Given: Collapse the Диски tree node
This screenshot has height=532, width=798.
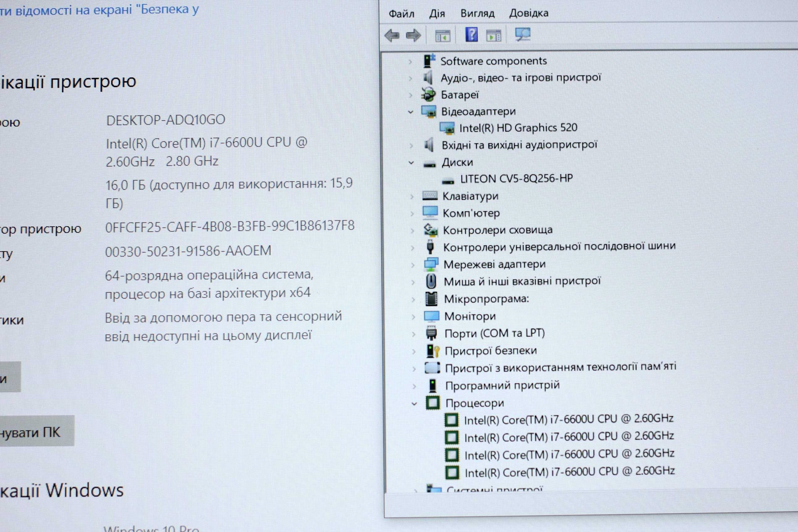Looking at the screenshot, I should click(x=411, y=163).
